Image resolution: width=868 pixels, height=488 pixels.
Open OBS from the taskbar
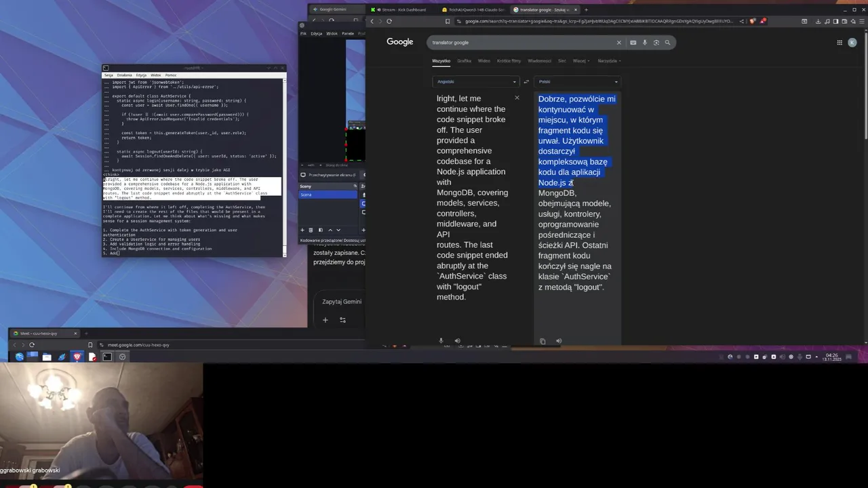(122, 357)
